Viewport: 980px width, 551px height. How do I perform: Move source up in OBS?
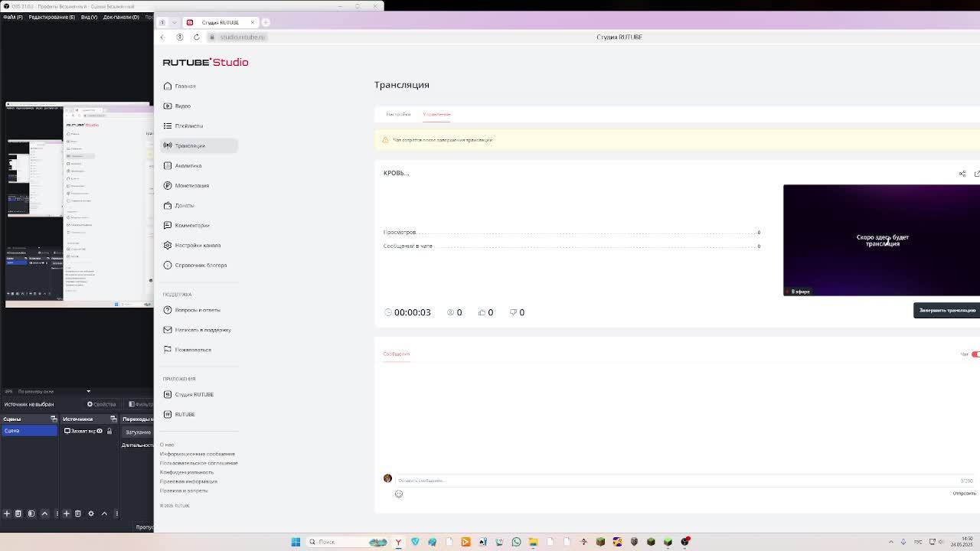[104, 514]
